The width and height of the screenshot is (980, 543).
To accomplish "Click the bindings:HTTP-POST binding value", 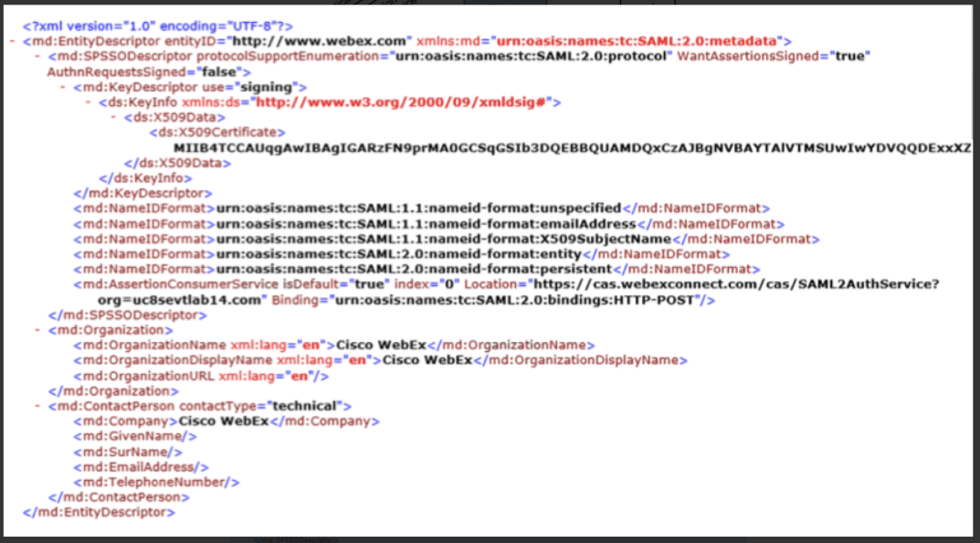I will click(x=515, y=300).
